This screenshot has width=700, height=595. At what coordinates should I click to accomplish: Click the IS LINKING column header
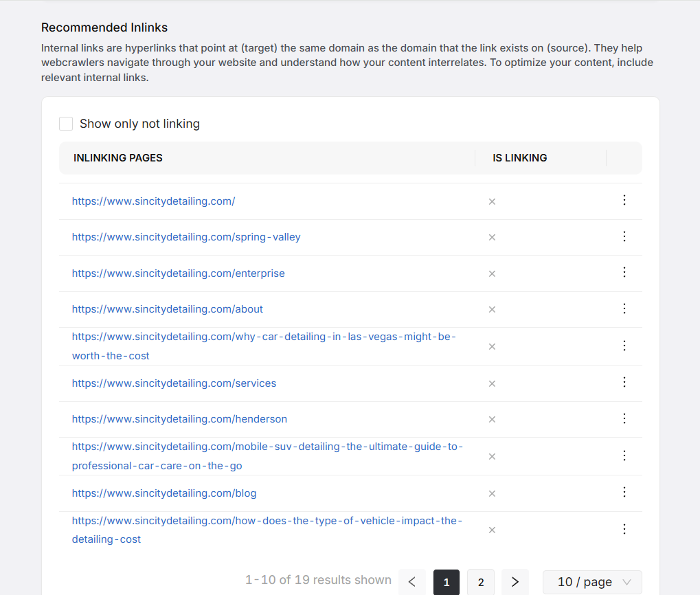coord(519,158)
